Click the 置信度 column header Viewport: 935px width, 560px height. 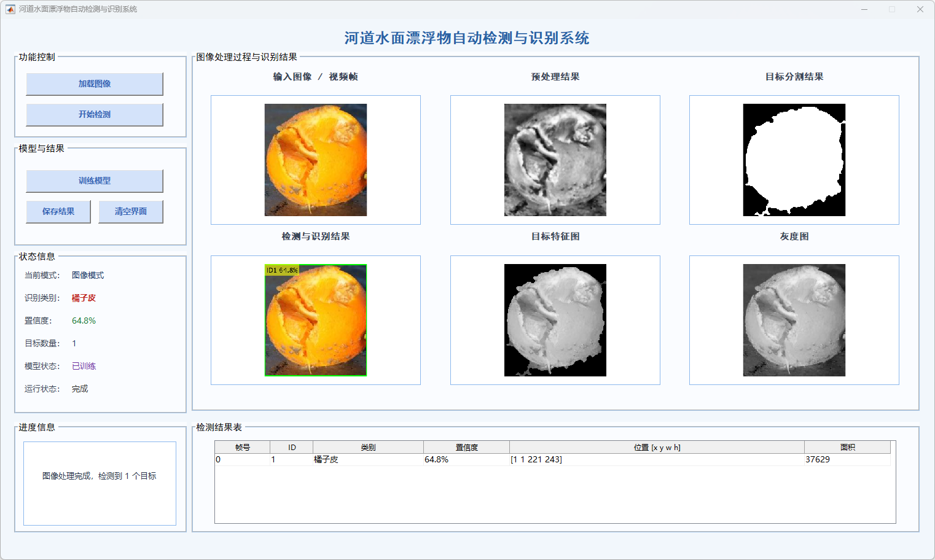pyautogui.click(x=466, y=447)
